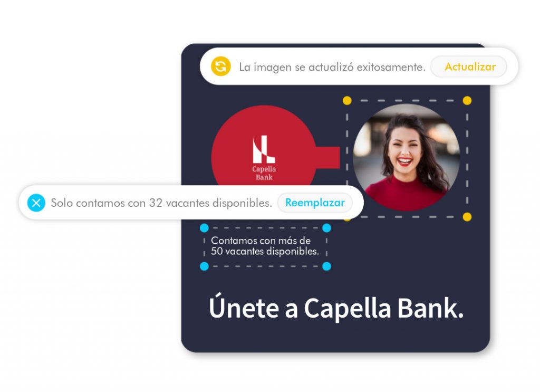Click the bottom-right yellow selection handle
The image size is (540, 392).
[467, 217]
